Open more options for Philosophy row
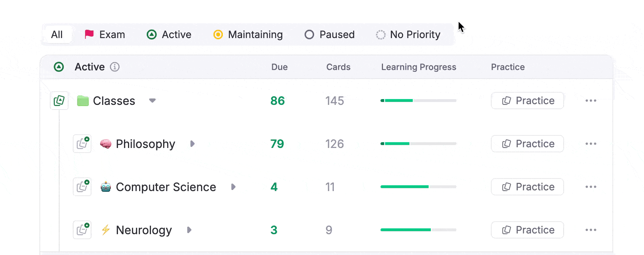The height and width of the screenshot is (255, 644). point(591,144)
